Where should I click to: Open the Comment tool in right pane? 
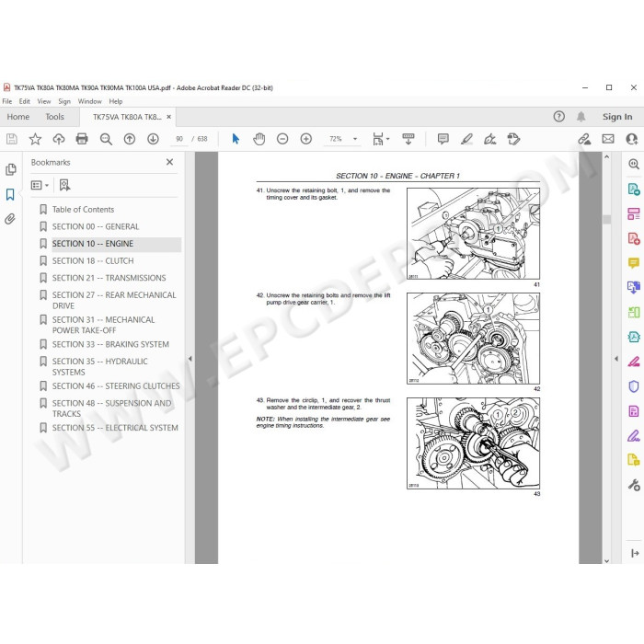[x=634, y=262]
